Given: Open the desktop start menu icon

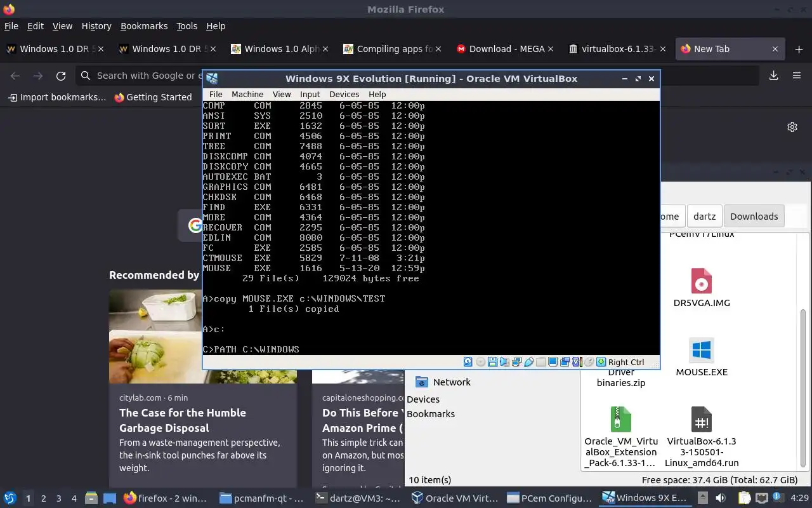Looking at the screenshot, I should coord(10,498).
